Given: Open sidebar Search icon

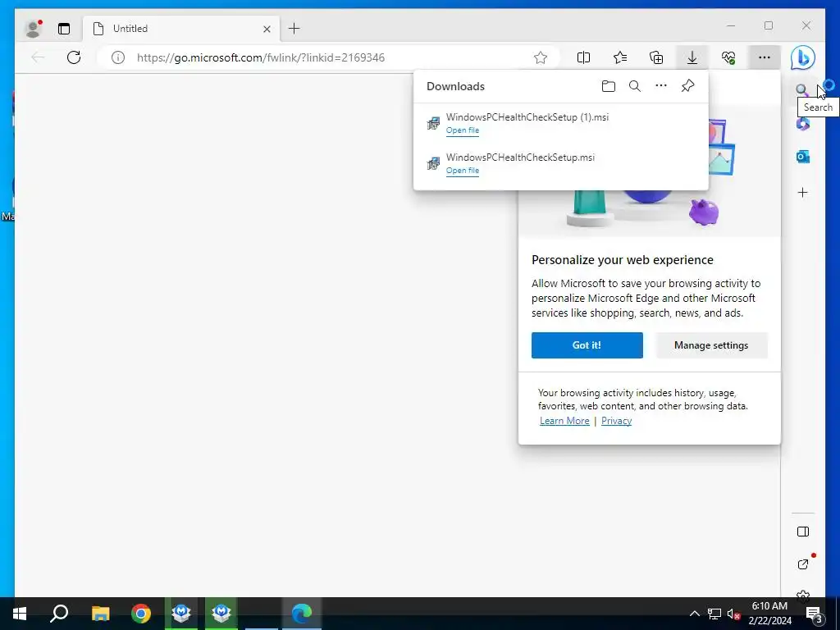Looking at the screenshot, I should tap(801, 90).
